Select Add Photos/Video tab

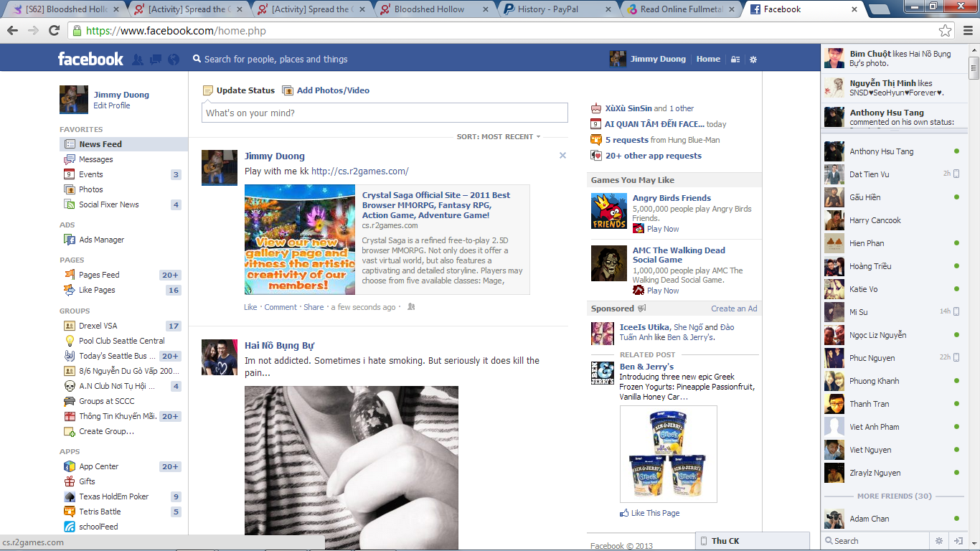pyautogui.click(x=326, y=90)
